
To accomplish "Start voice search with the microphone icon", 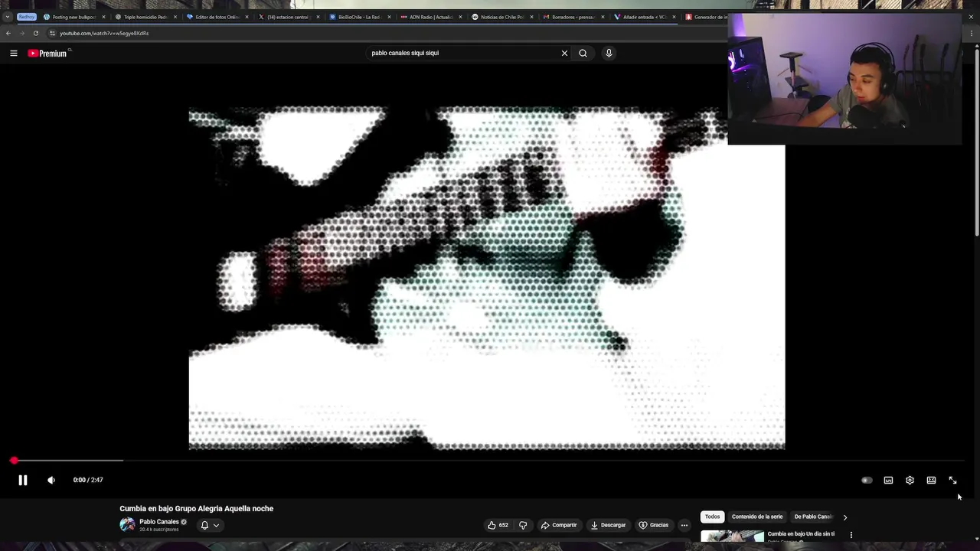I will pyautogui.click(x=609, y=53).
